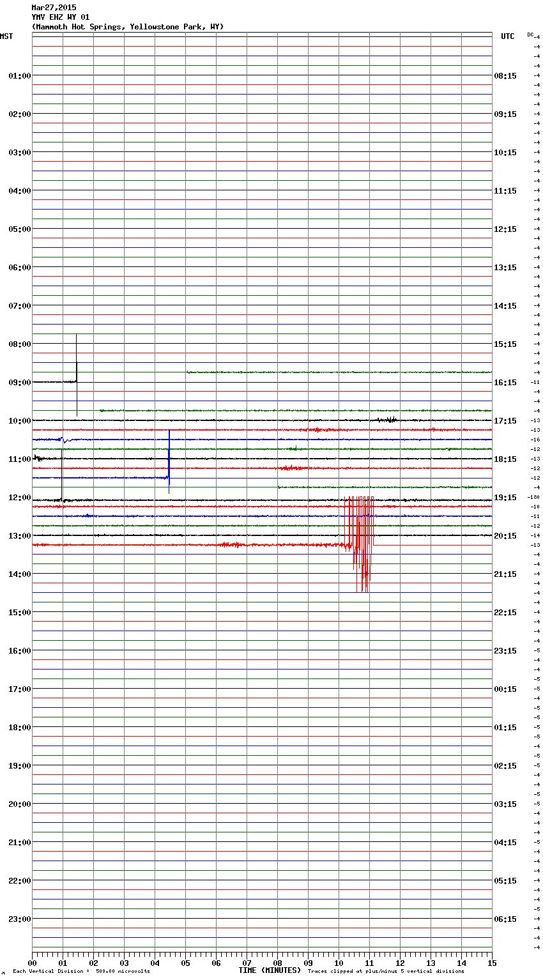The height and width of the screenshot is (980, 543).
Task: Click the large clipped red seismic event
Action: [x=360, y=544]
